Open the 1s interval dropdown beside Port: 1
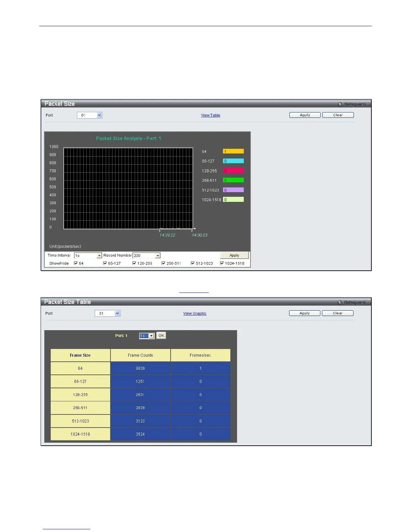This screenshot has width=411, height=532. tap(147, 336)
